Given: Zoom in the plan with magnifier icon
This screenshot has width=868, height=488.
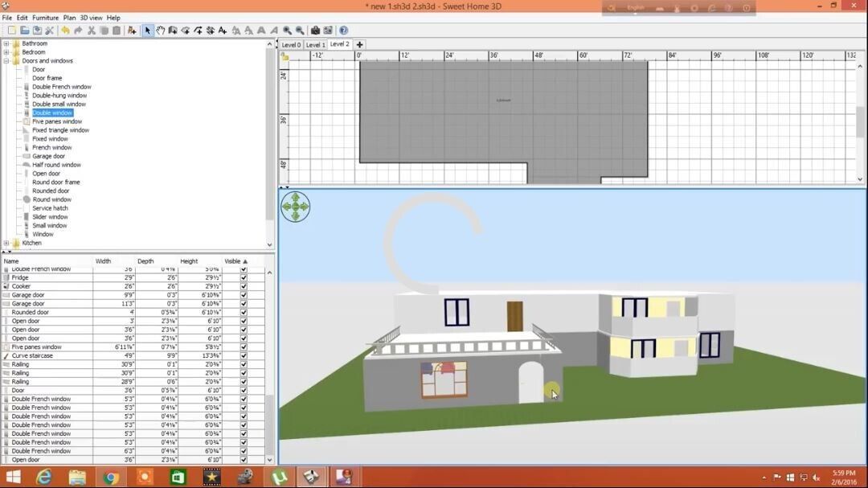Looking at the screenshot, I should tap(287, 31).
